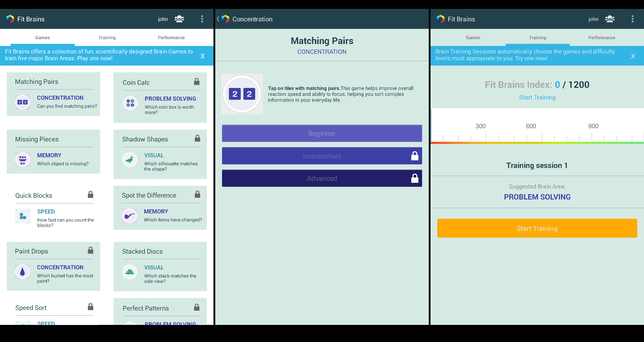Viewport: 644px width, 342px height.
Task: Tap Quick Blocks blocks icon
Action: 23,216
